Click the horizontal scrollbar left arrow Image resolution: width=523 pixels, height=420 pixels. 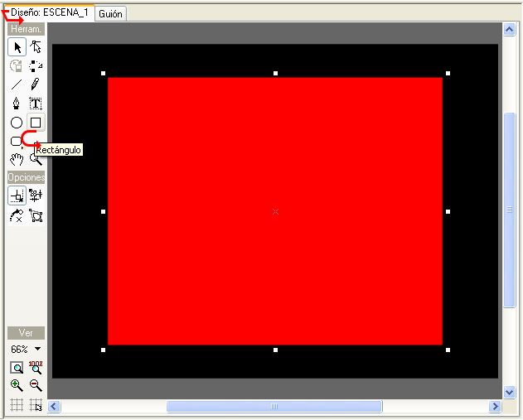[54, 407]
